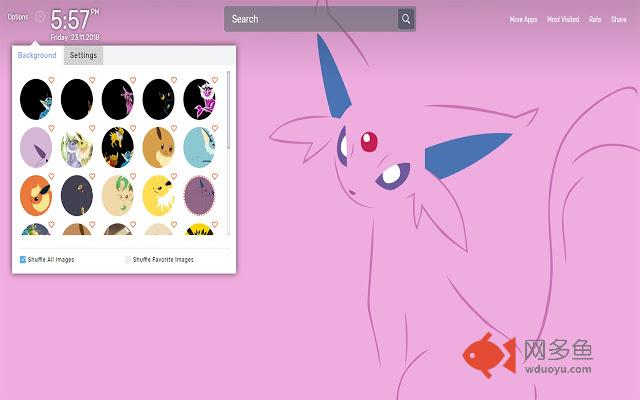
Task: Favorite the lavender Espeon thumbnail
Action: [51, 128]
